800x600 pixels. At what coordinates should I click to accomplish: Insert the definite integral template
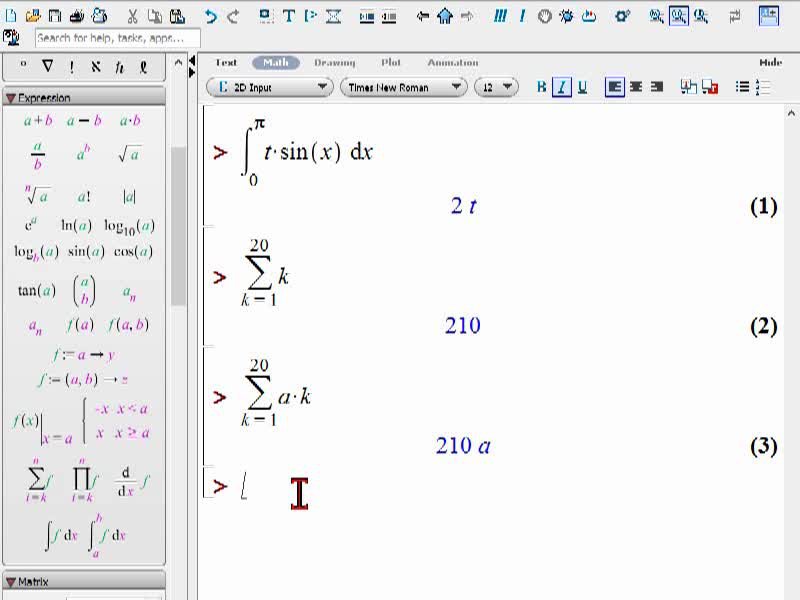click(x=107, y=535)
